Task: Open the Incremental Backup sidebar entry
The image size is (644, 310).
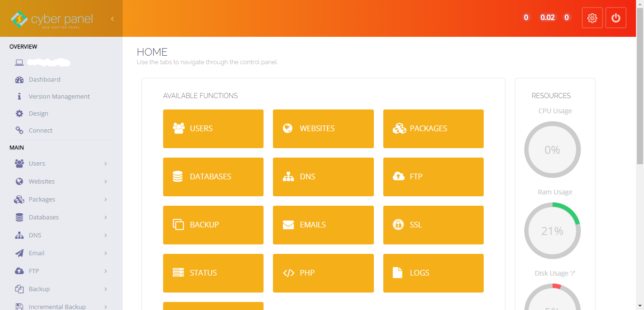Action: tap(57, 306)
